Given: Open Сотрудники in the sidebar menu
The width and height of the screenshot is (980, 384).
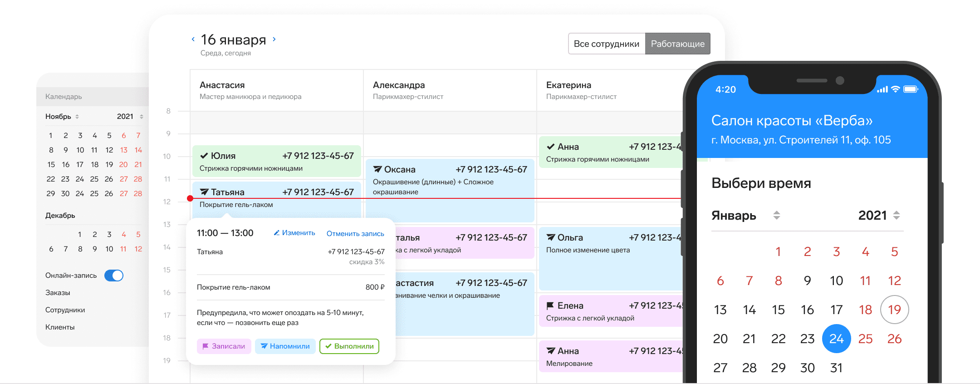Looking at the screenshot, I should [x=65, y=310].
